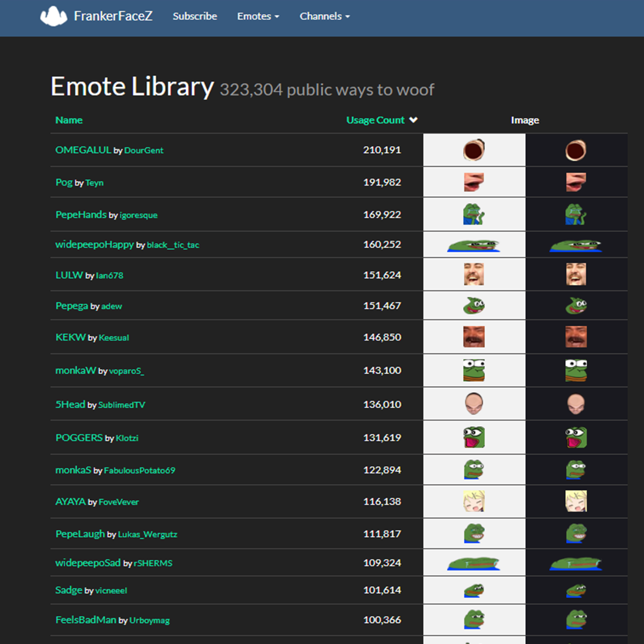View the author FabulousPotato69 profile
Screen dimensions: 644x644
tap(140, 470)
